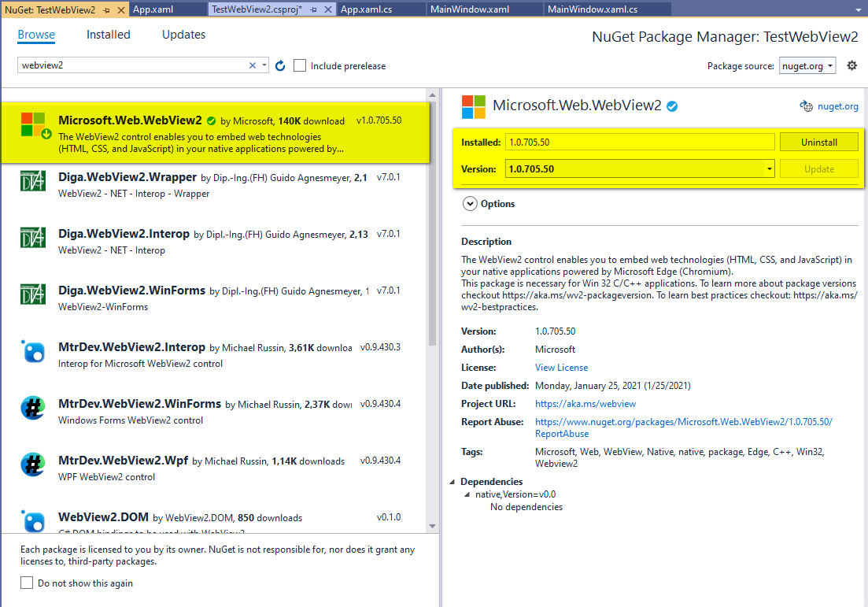The image size is (868, 607).
Task: Switch to the Updates tab
Action: (x=183, y=35)
